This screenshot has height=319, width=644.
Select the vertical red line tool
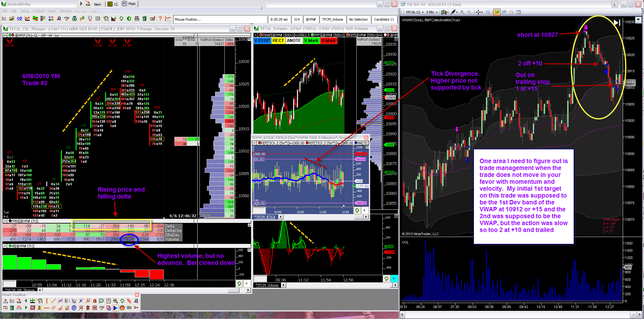47,301
